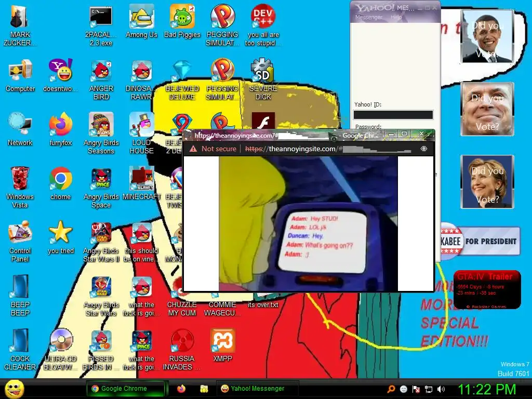Click the GTA:IV Trailer countdown gadget
This screenshot has height=399, width=532.
(487, 290)
